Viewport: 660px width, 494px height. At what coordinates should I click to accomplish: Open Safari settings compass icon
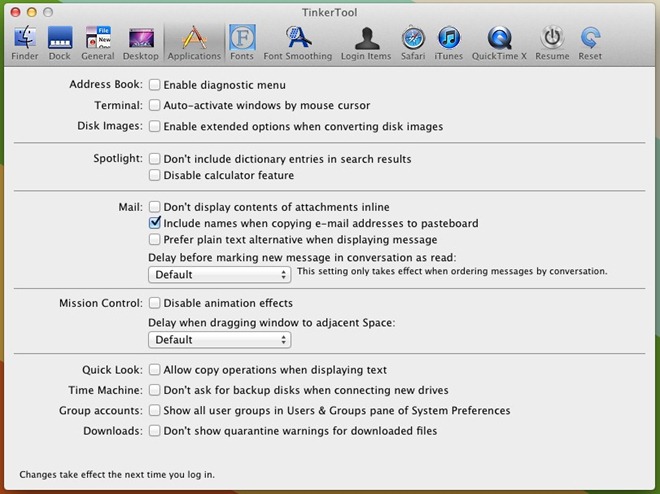click(x=413, y=38)
